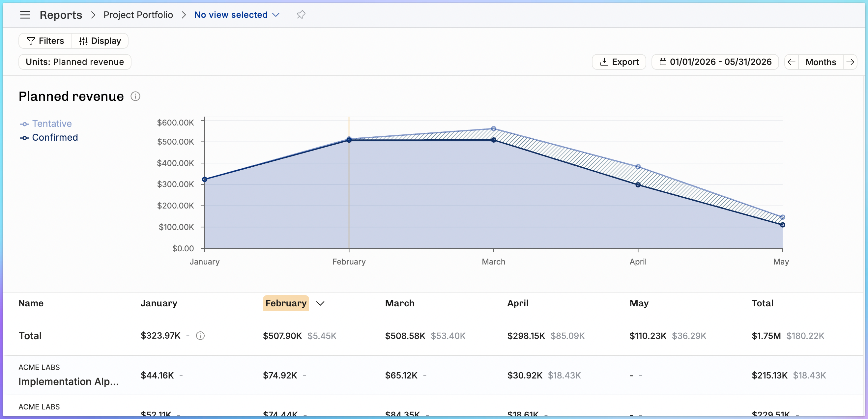Open the hamburger navigation menu
868x419 pixels.
[25, 15]
